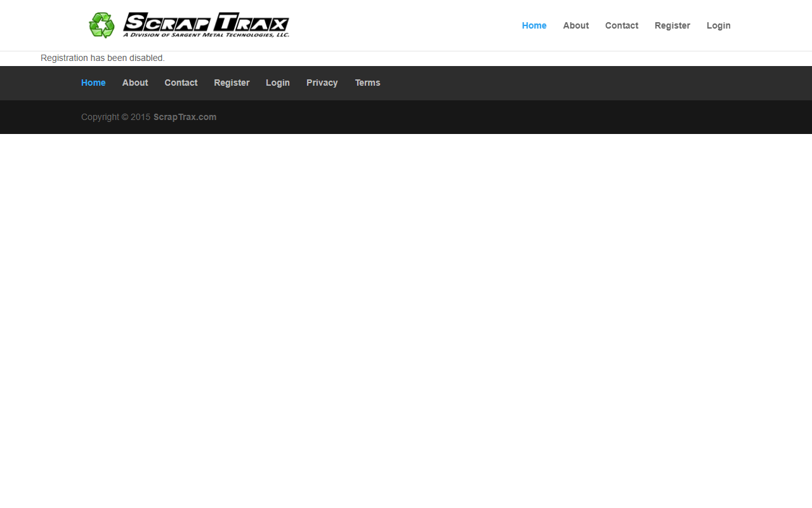Go to Home in the footer menu

(93, 83)
